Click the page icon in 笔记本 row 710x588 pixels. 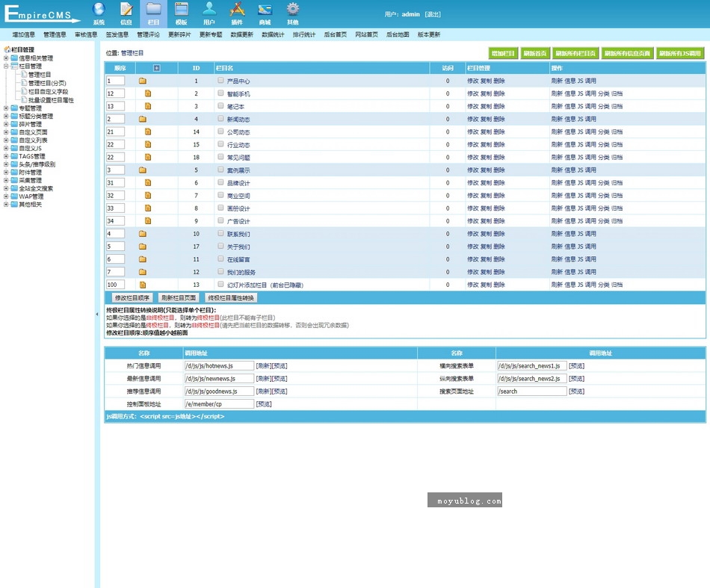pos(148,106)
